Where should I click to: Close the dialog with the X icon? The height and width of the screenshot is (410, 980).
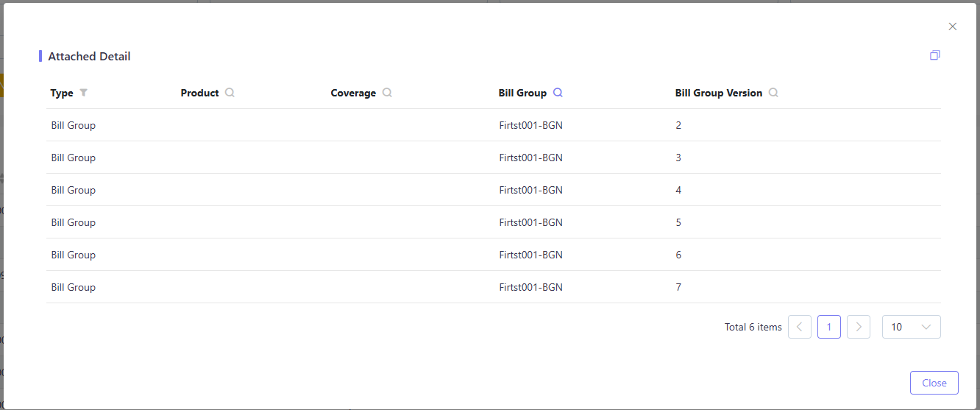pyautogui.click(x=953, y=26)
